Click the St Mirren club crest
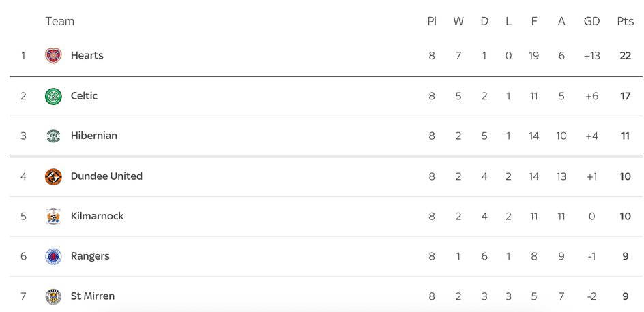Viewport: 644px width, 312px height. point(53,296)
